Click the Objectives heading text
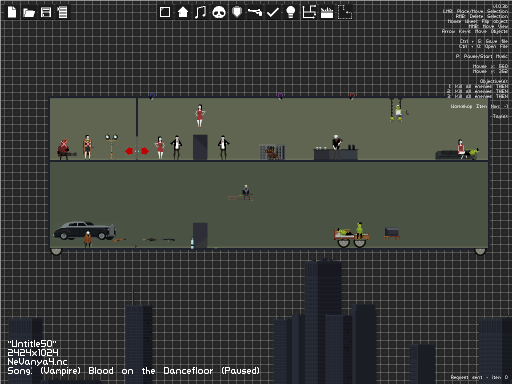 coord(494,81)
